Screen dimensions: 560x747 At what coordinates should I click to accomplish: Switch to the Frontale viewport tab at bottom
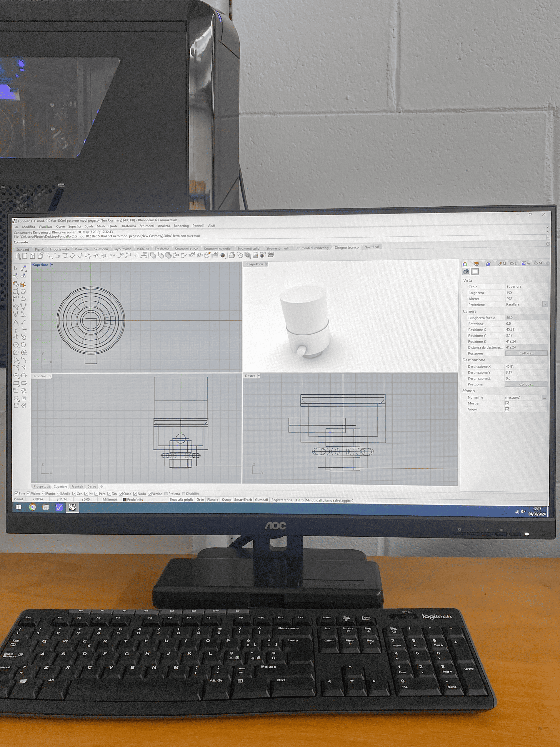(77, 487)
